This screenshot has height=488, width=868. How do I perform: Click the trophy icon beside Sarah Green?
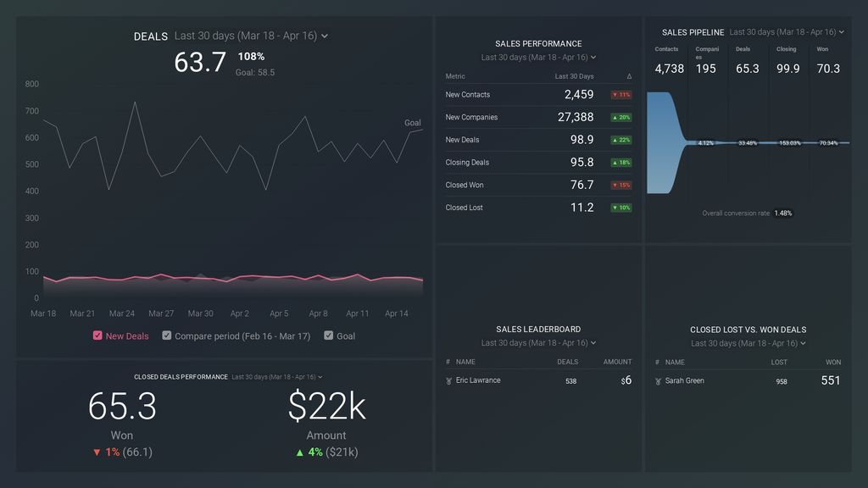[x=658, y=381]
